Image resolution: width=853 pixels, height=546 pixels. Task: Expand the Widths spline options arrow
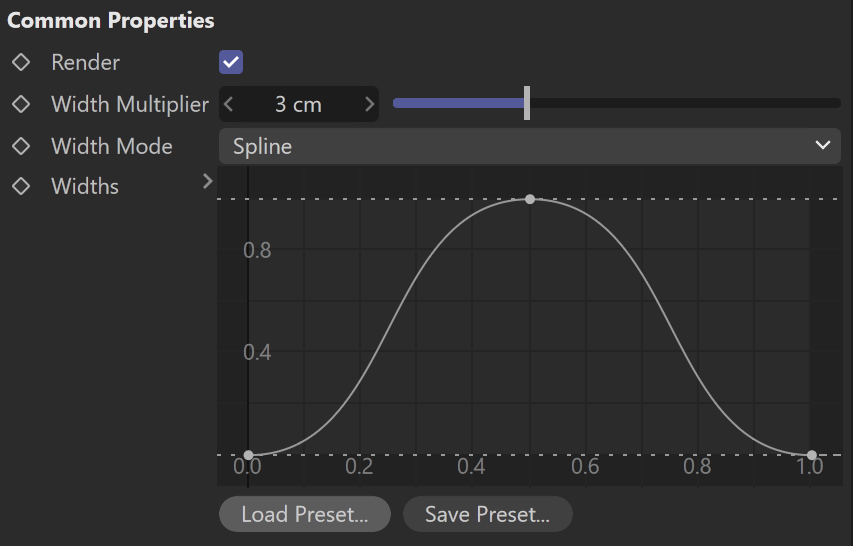click(207, 181)
